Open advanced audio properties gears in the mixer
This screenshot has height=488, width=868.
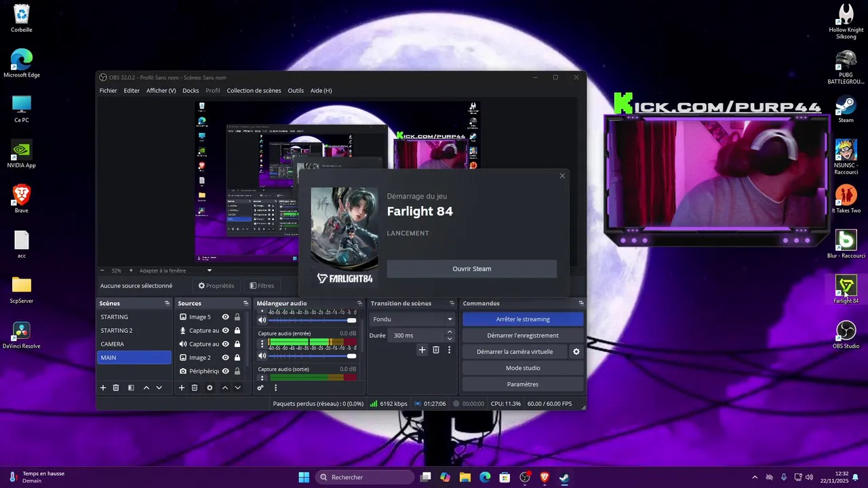pyautogui.click(x=260, y=388)
